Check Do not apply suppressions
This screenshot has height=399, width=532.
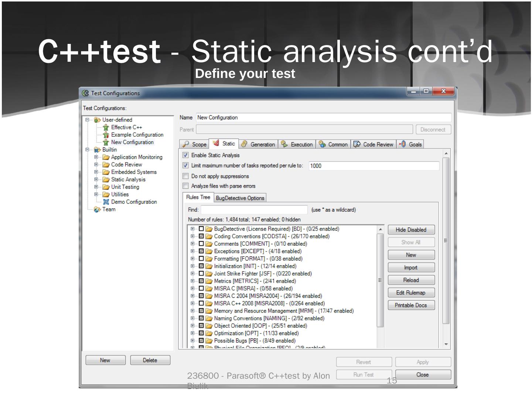186,176
